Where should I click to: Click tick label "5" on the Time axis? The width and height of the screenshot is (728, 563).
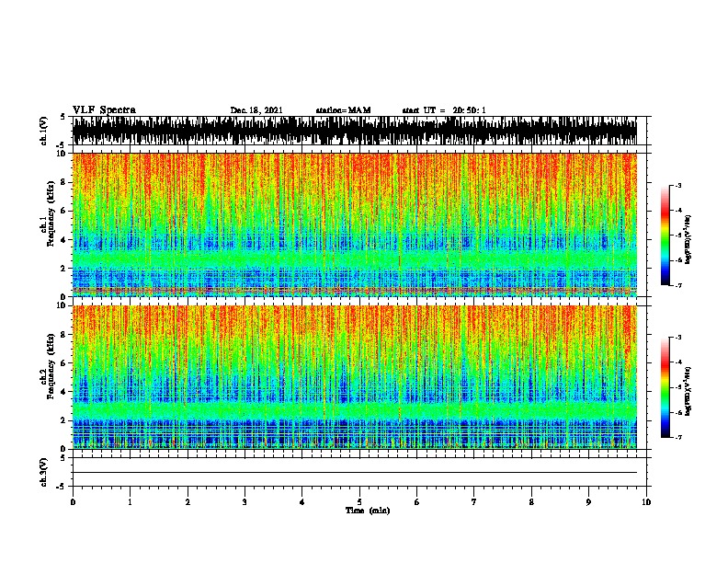pos(359,502)
